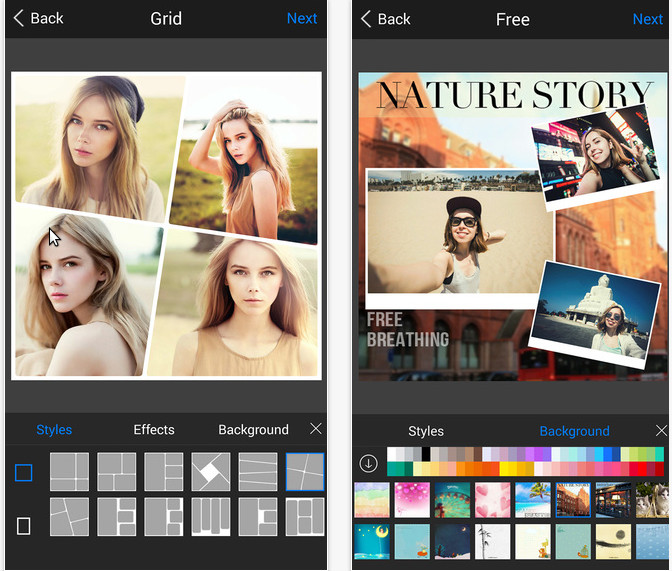The image size is (672, 571).
Task: Choose rounded layout with two stacked middle cells
Action: point(305,517)
